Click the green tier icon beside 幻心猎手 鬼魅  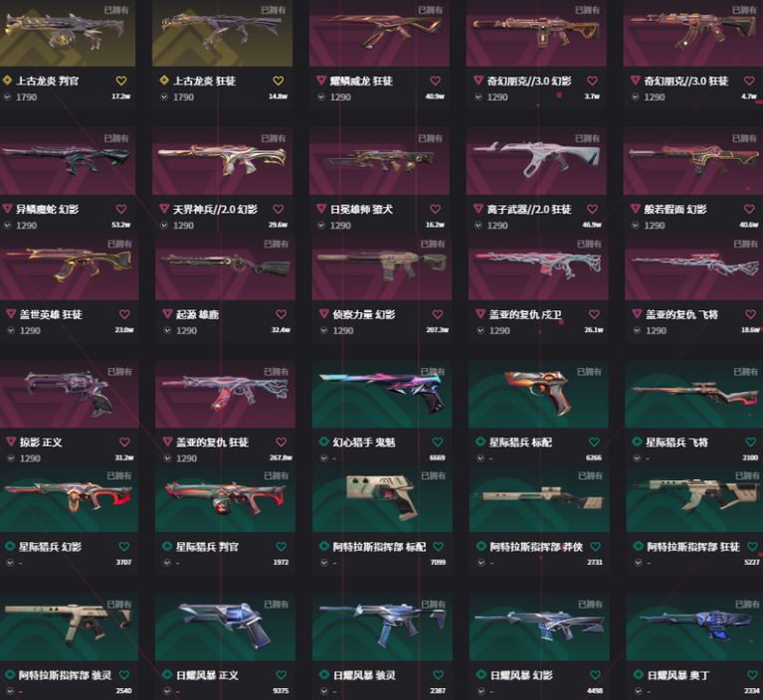(x=324, y=441)
